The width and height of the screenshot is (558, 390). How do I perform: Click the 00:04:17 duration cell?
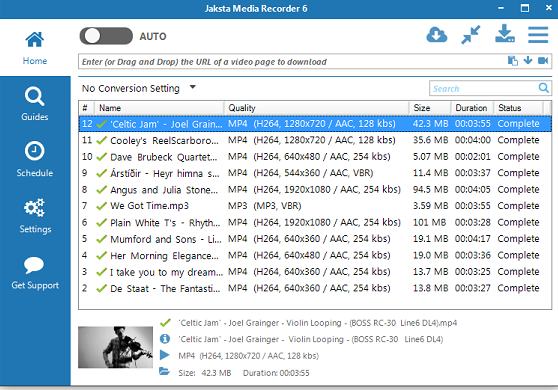pos(473,239)
